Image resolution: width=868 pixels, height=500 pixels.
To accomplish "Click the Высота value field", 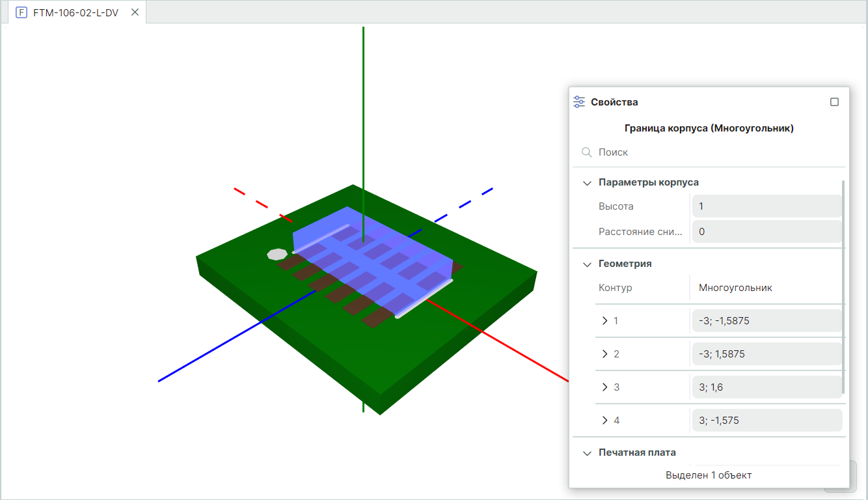I will 766,206.
